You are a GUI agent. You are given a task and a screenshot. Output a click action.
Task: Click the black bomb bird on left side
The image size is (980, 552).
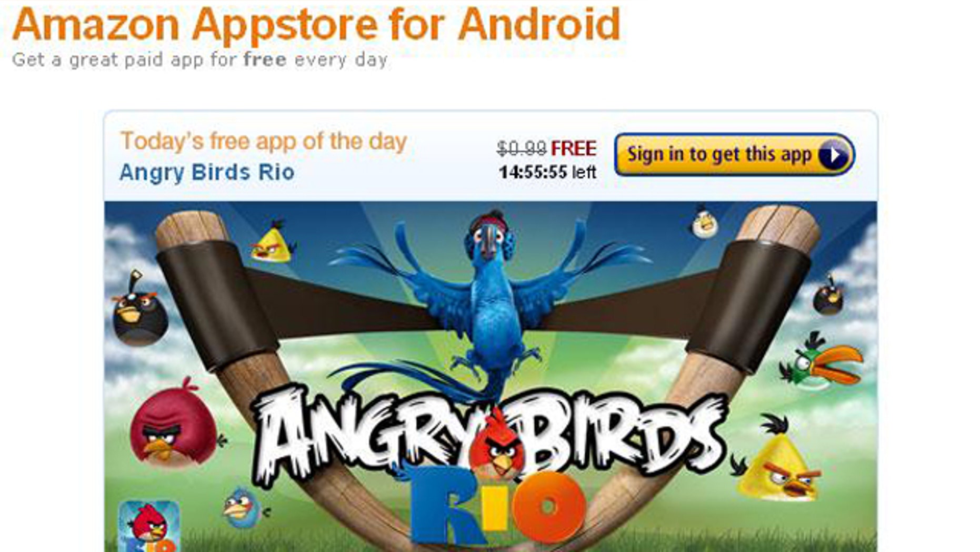coord(139,310)
